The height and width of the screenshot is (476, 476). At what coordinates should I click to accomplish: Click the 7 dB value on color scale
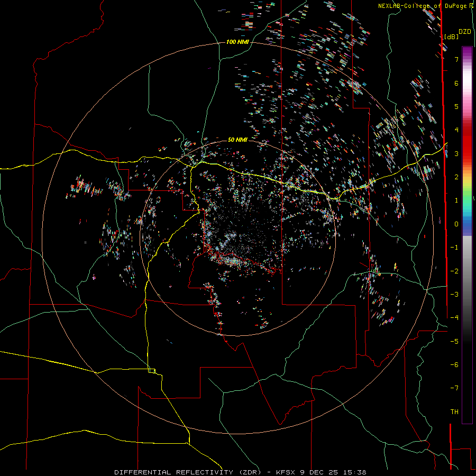[x=456, y=59]
